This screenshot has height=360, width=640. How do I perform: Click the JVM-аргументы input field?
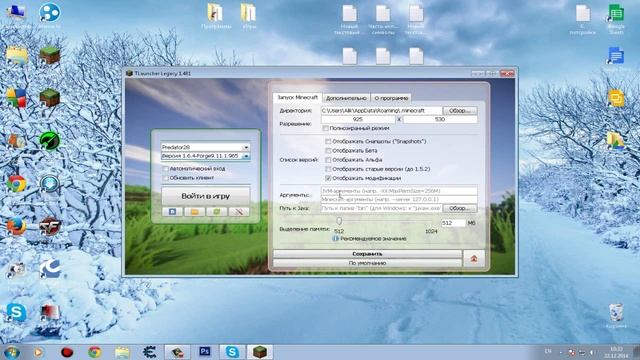coord(399,191)
